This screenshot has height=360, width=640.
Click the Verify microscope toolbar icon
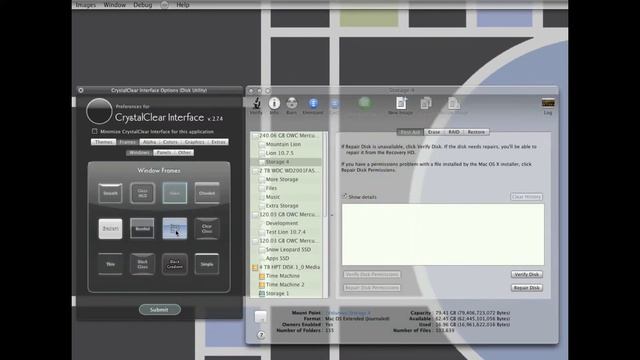pyautogui.click(x=256, y=103)
